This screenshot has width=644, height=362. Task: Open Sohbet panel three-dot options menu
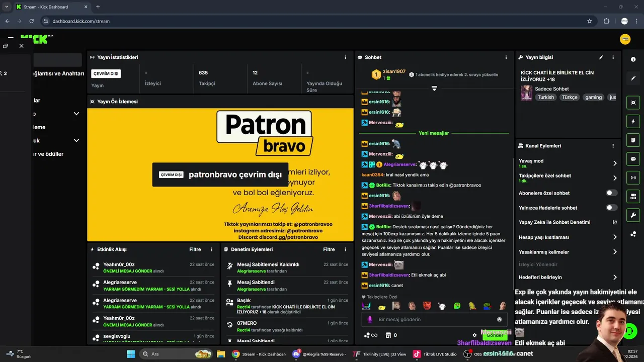coord(506,57)
